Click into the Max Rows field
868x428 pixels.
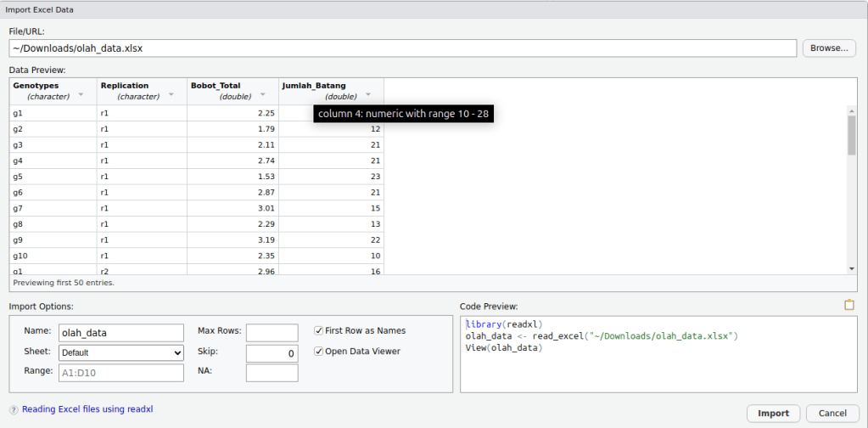pyautogui.click(x=272, y=333)
